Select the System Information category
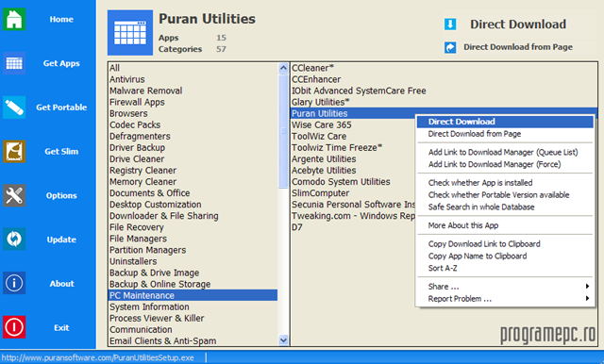The height and width of the screenshot is (364, 604). (x=193, y=307)
